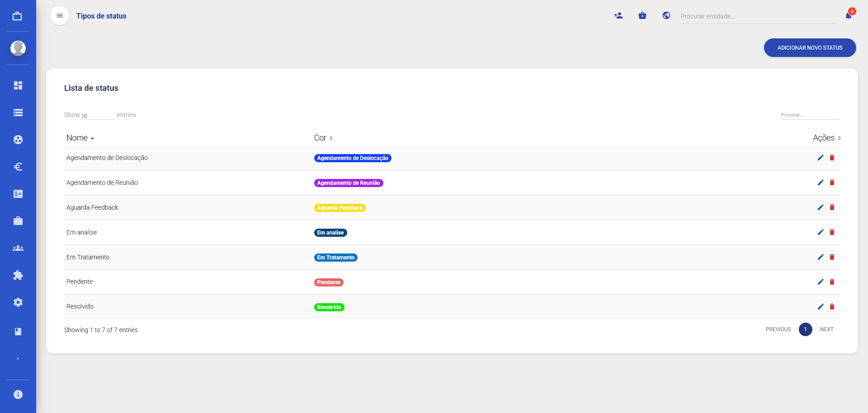Viewport: 868px width, 413px height.
Task: Go to the NEXT page
Action: click(826, 329)
